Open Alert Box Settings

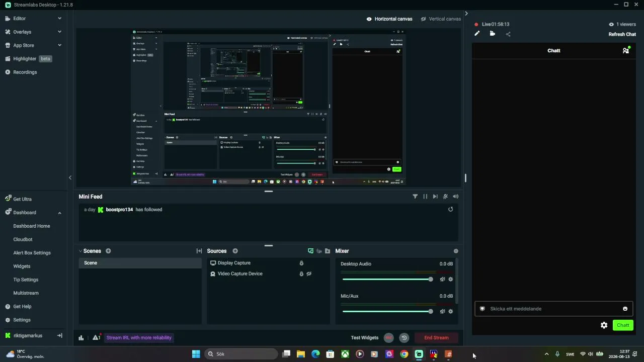click(32, 253)
